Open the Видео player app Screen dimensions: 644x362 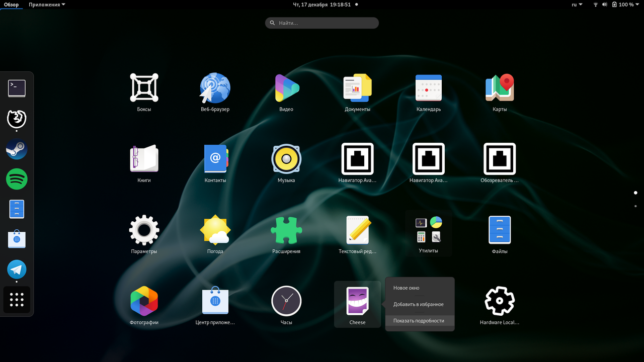286,88
